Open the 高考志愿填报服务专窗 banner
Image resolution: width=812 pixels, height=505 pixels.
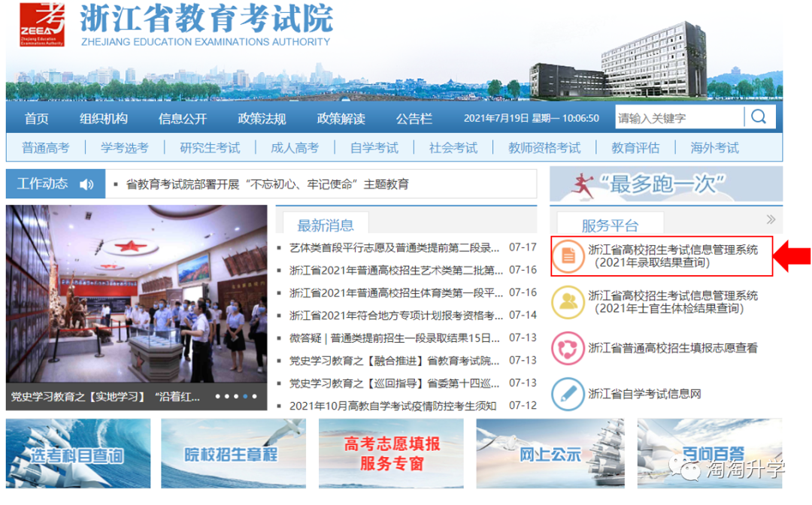(x=391, y=454)
